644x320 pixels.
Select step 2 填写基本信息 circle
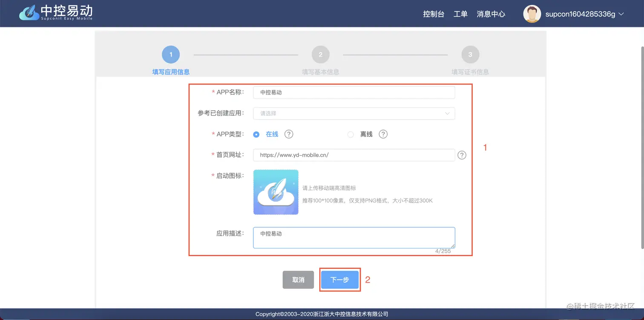tap(321, 54)
